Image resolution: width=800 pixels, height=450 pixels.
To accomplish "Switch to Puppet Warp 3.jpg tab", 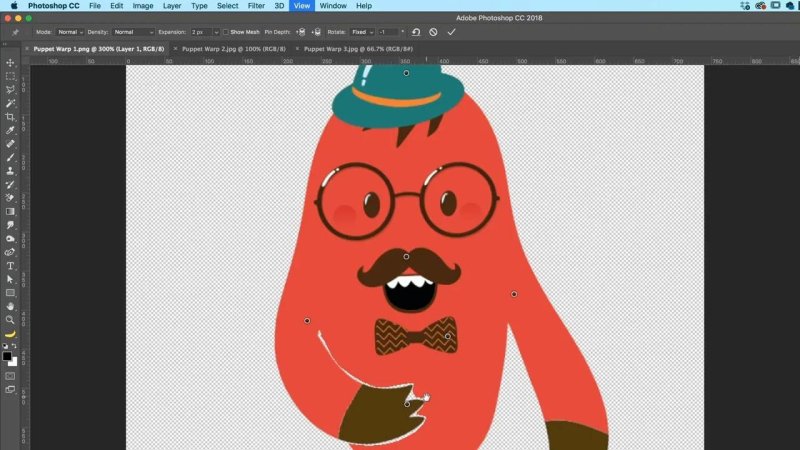I will point(358,49).
